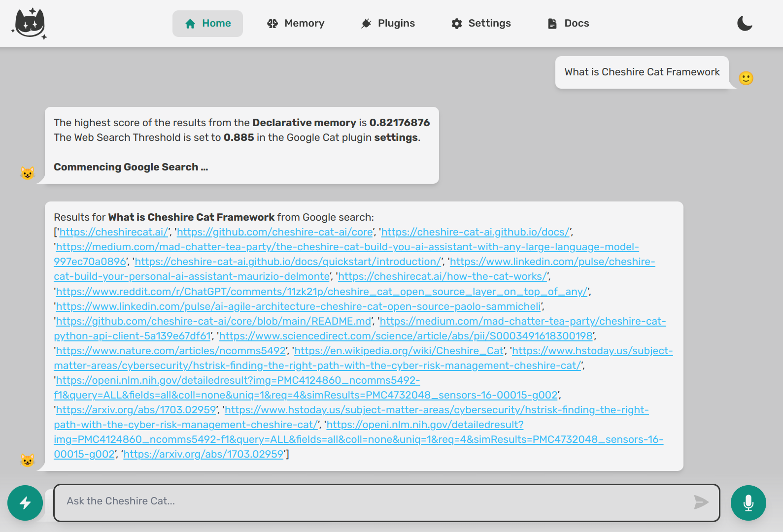Open the Wikipedia Cheshire_Cat link
Image resolution: width=783 pixels, height=532 pixels.
pyautogui.click(x=399, y=351)
